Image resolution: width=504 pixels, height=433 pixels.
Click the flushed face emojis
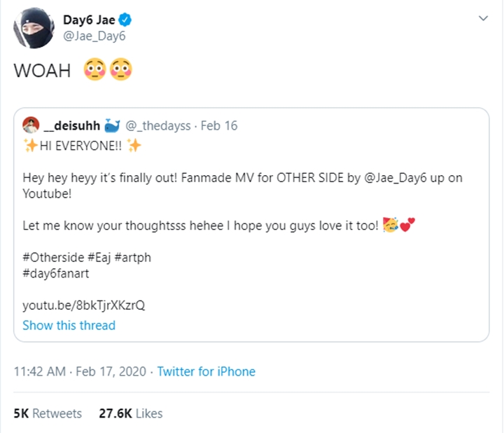click(x=107, y=71)
